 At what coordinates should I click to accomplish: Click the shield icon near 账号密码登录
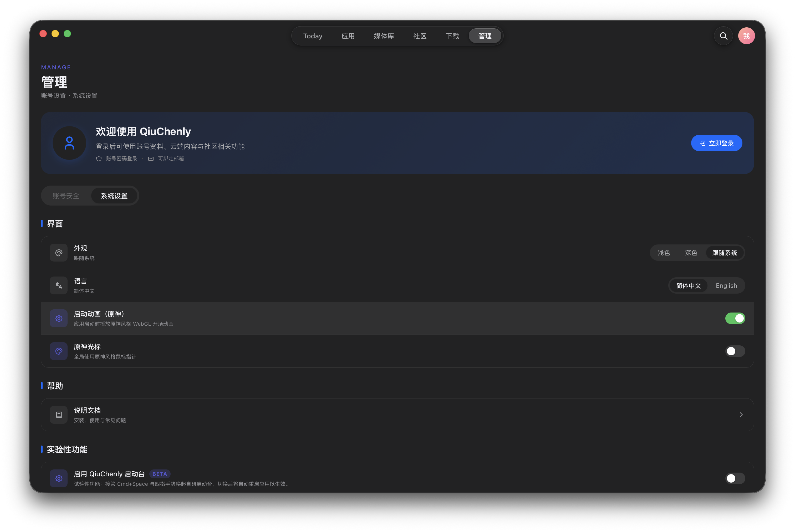99,159
